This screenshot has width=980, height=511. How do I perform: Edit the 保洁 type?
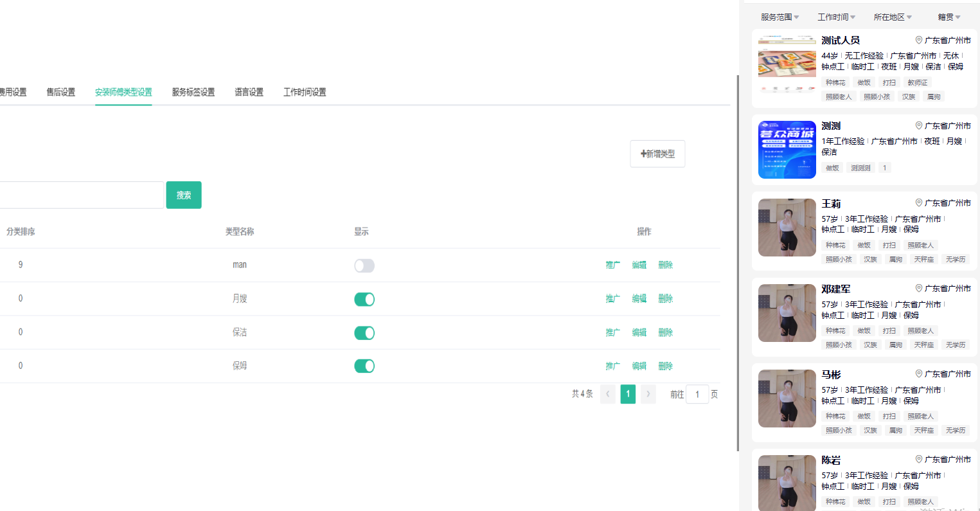click(x=639, y=332)
